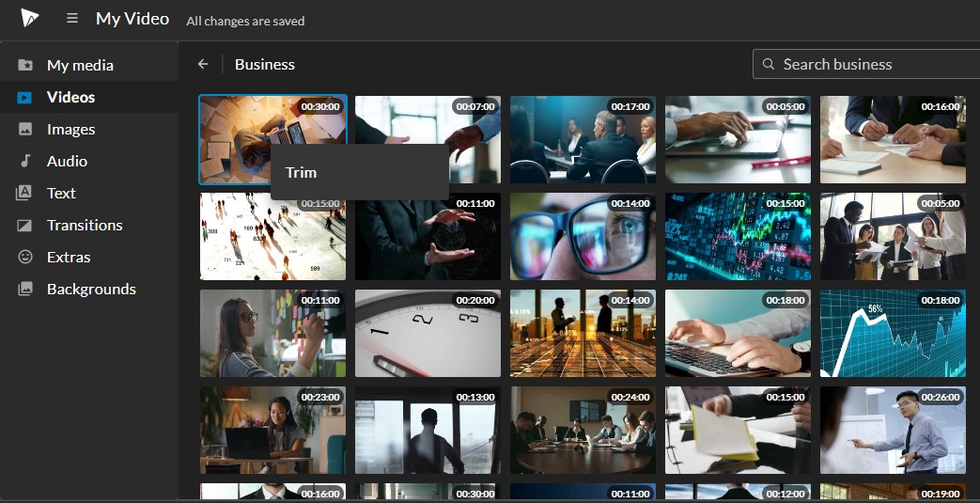Click the My Video project title
The width and height of the screenshot is (980, 503).
132,19
